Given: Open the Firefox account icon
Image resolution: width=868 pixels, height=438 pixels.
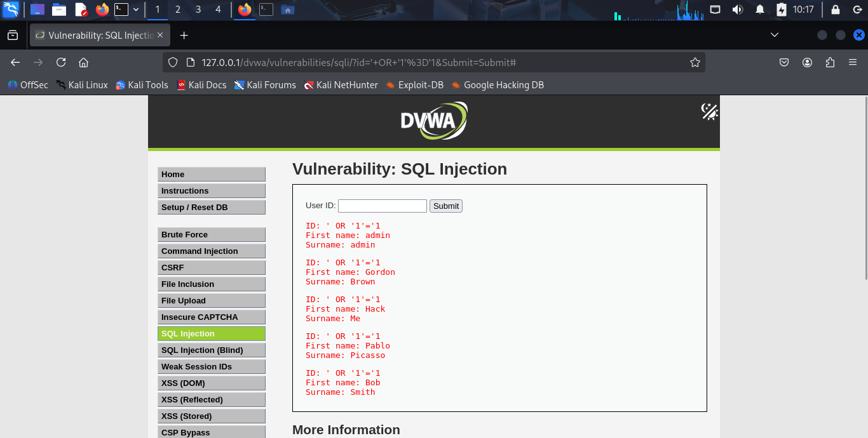Looking at the screenshot, I should [807, 62].
